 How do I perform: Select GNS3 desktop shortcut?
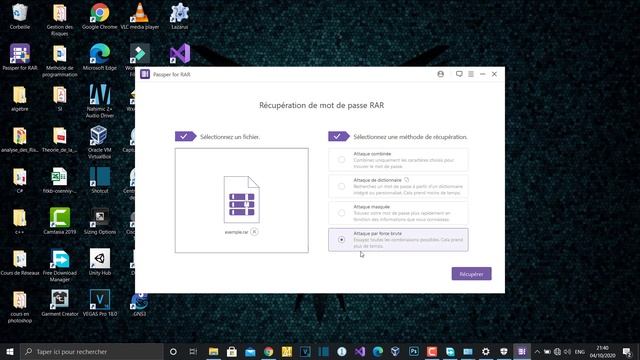tap(140, 304)
